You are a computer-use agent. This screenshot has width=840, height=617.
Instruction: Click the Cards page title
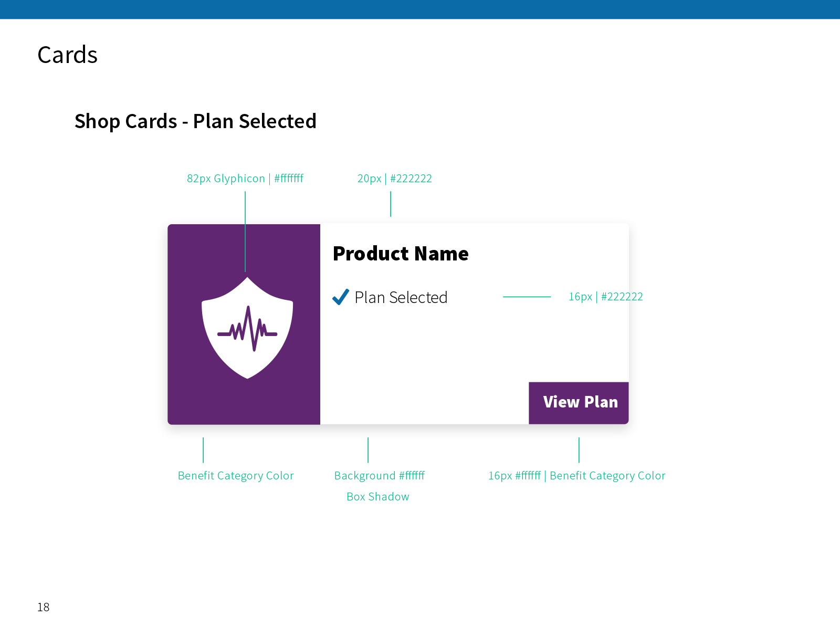68,55
